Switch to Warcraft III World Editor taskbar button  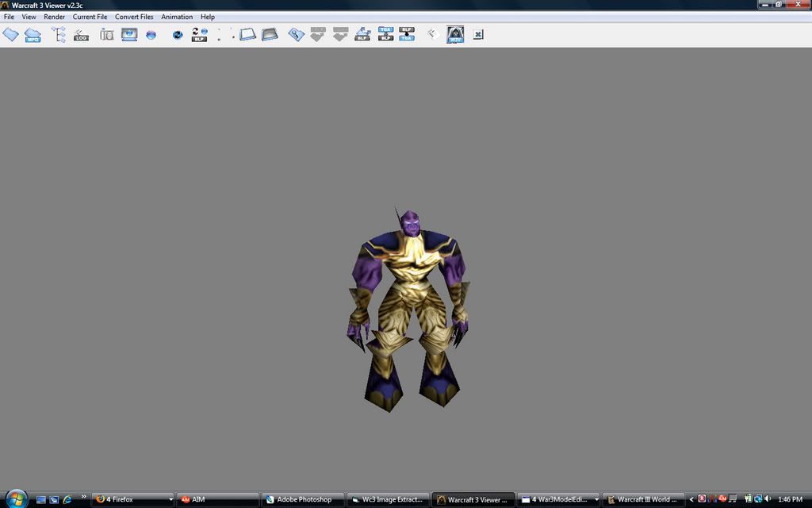644,500
